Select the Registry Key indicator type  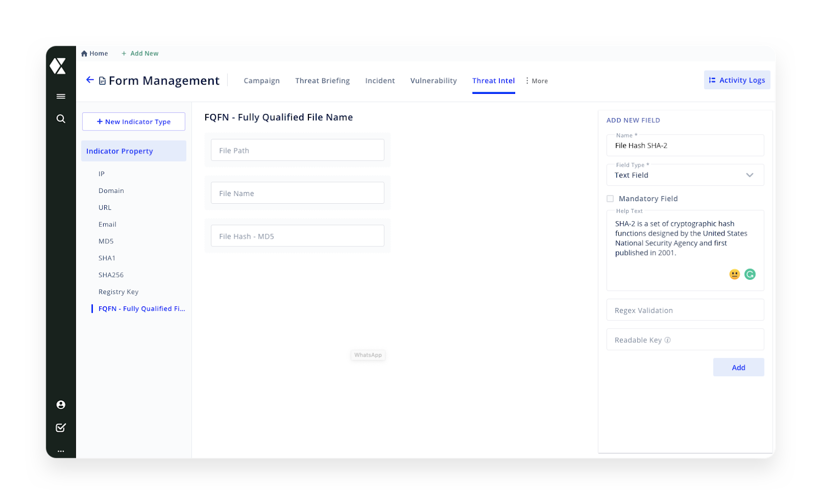[x=119, y=292]
